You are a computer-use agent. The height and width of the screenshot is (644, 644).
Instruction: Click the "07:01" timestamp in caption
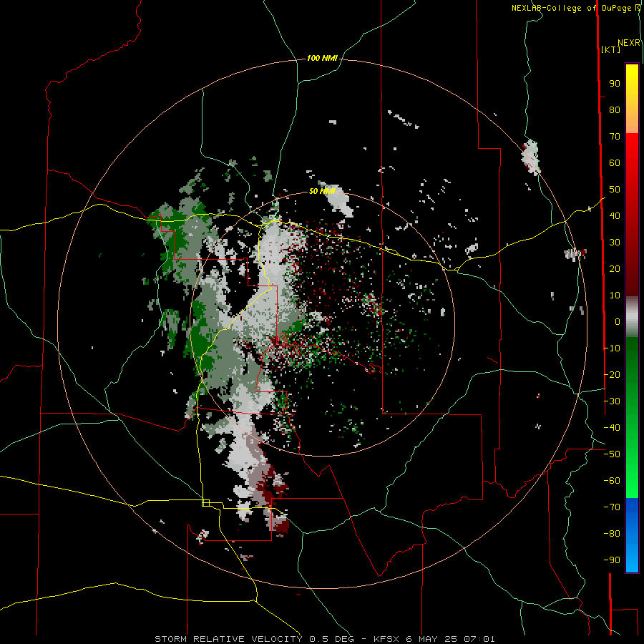tap(479, 639)
